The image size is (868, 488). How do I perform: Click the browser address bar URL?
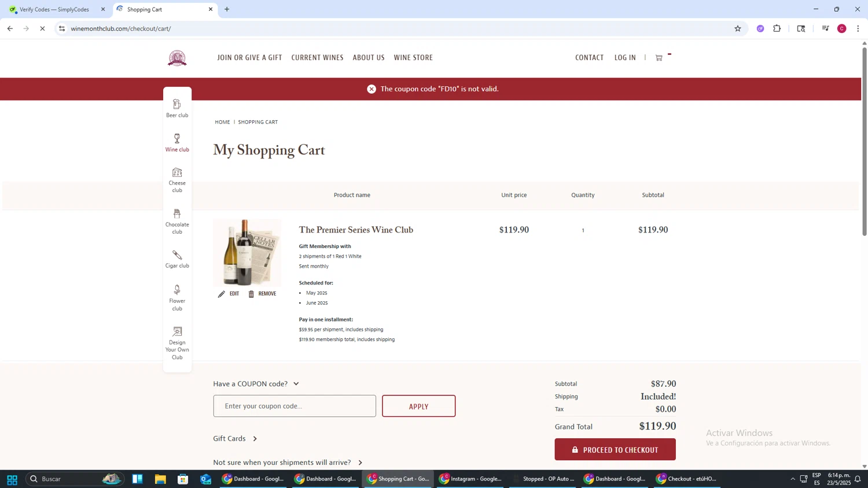121,28
